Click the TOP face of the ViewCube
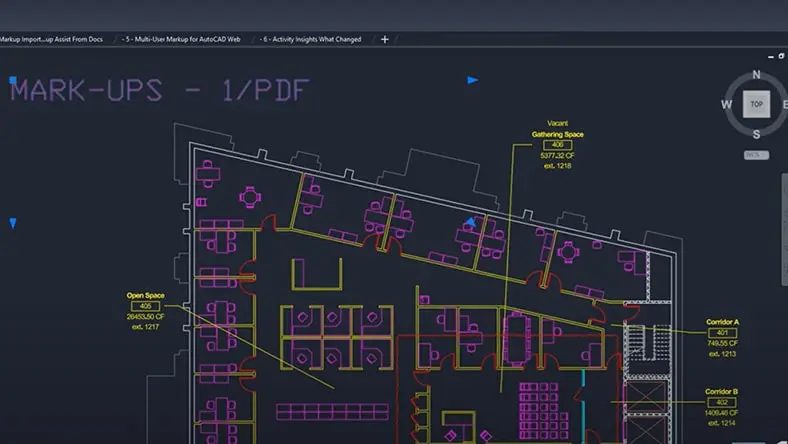Viewport: 788px width, 444px height. click(756, 104)
